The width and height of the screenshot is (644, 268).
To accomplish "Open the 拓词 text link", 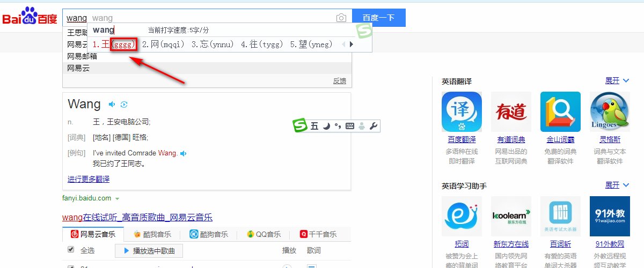I will tap(462, 244).
